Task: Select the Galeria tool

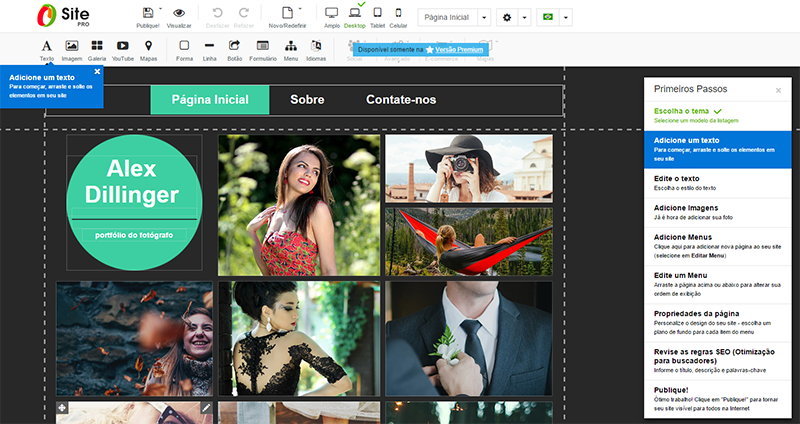Action: (97, 50)
